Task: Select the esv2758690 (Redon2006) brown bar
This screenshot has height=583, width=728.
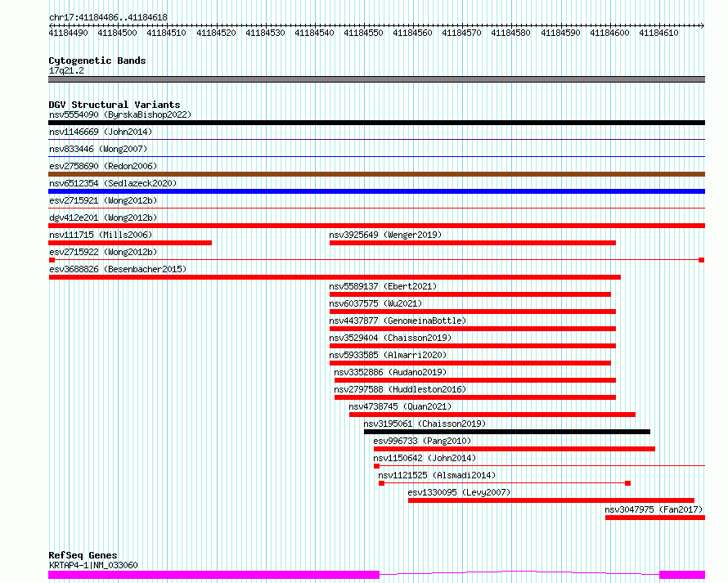Action: click(x=376, y=174)
